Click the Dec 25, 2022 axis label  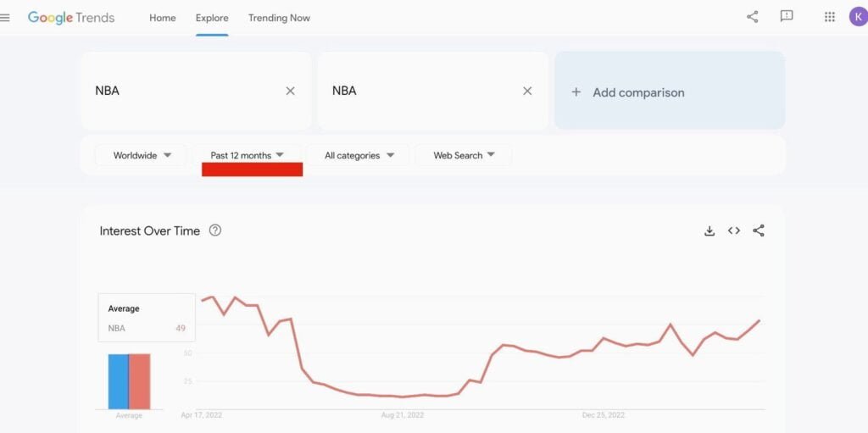[604, 414]
